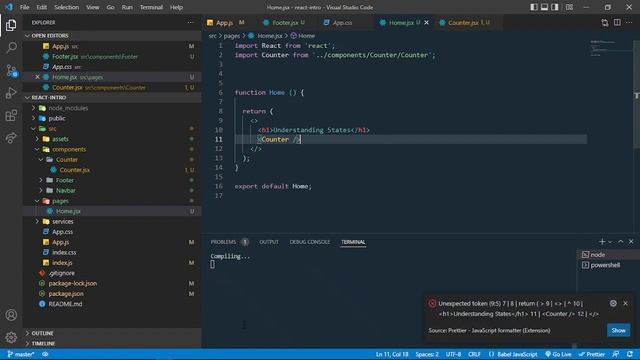
Task: Click Show button in Prettier notification
Action: coord(618,330)
